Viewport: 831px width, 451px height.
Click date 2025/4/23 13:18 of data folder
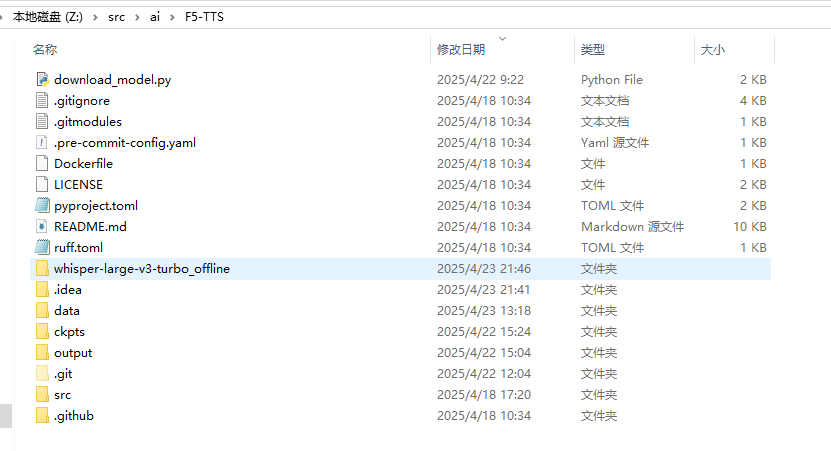pos(484,311)
